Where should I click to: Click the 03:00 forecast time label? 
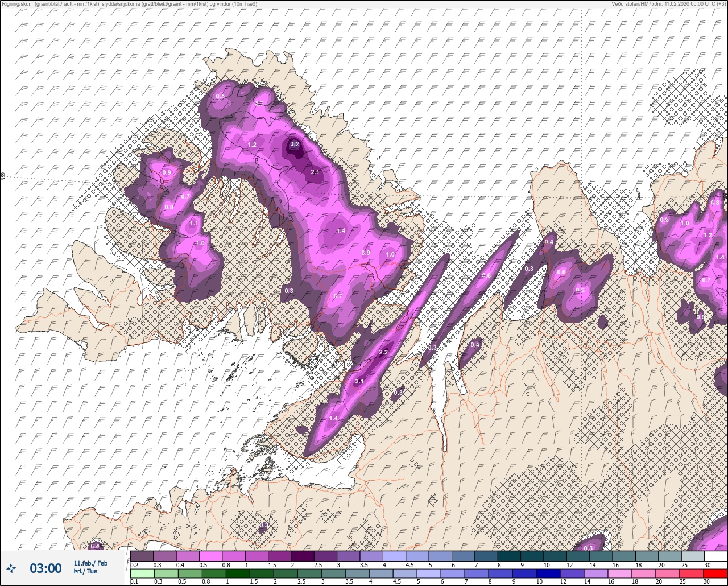(45, 568)
